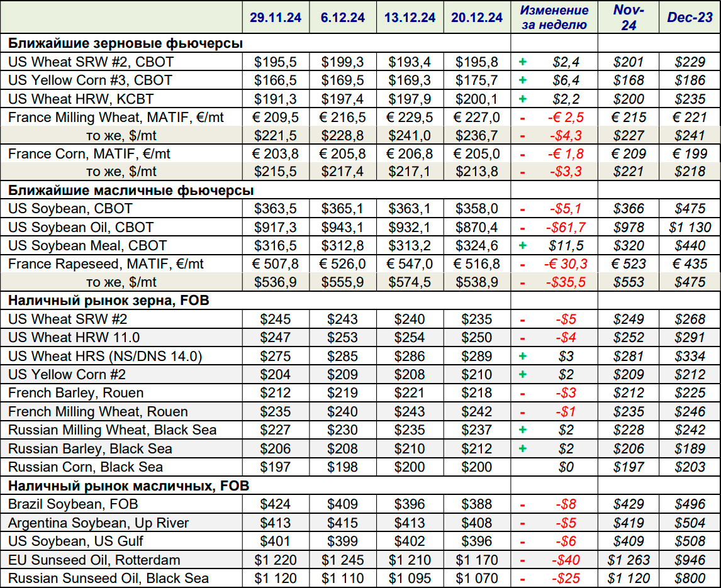721x588 pixels.
Task: Select the 20.12.24 column header
Action: point(477,18)
